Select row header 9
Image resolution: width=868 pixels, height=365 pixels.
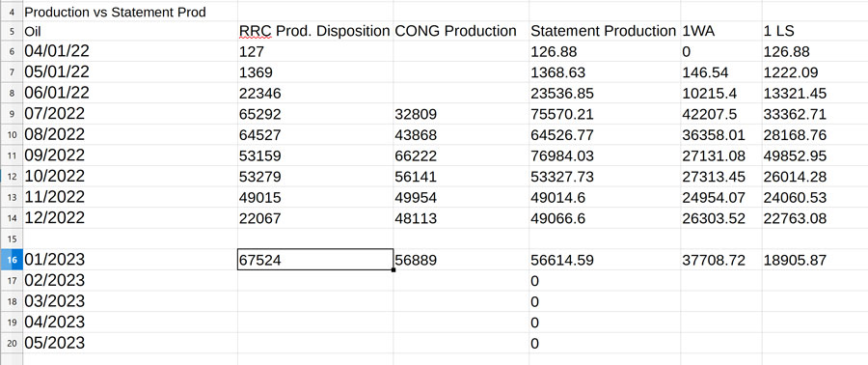(x=12, y=114)
